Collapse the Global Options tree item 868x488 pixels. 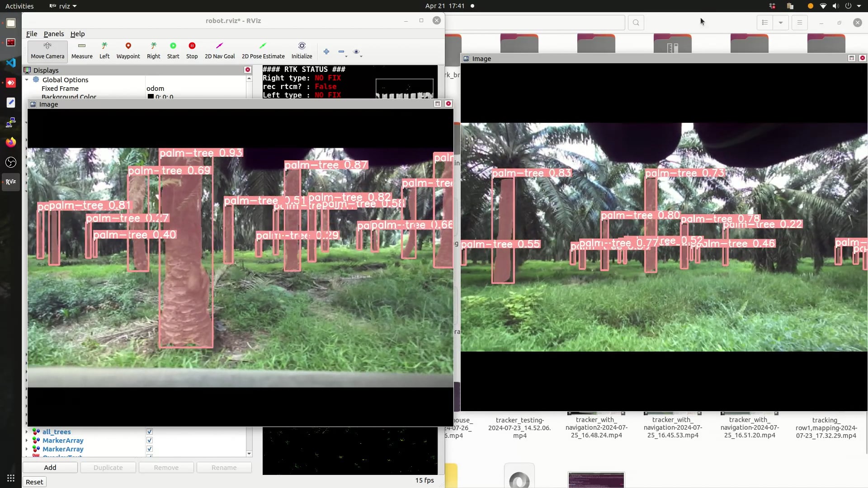point(27,80)
